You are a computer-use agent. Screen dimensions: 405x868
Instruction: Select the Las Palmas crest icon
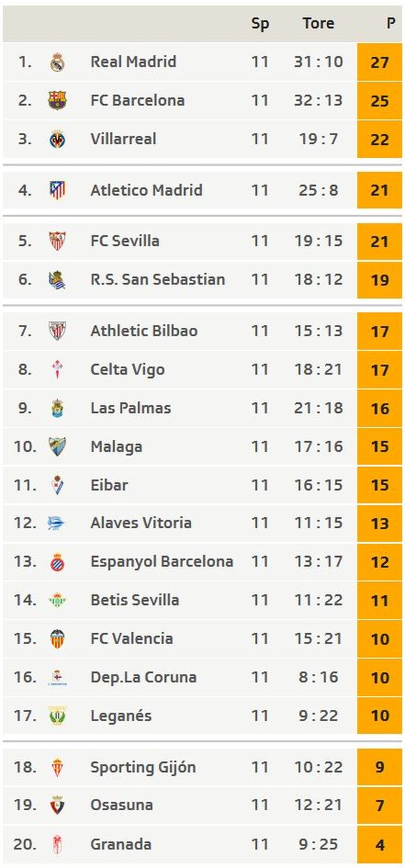pos(57,408)
